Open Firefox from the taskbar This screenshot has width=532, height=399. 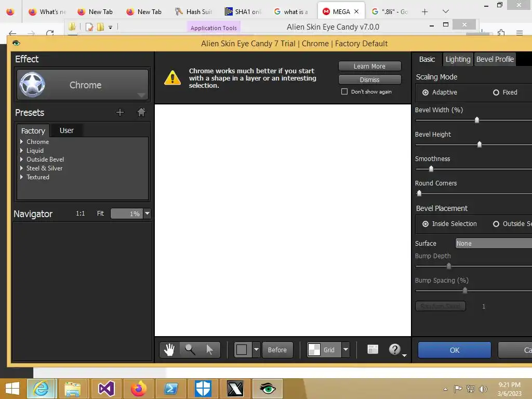tap(138, 389)
